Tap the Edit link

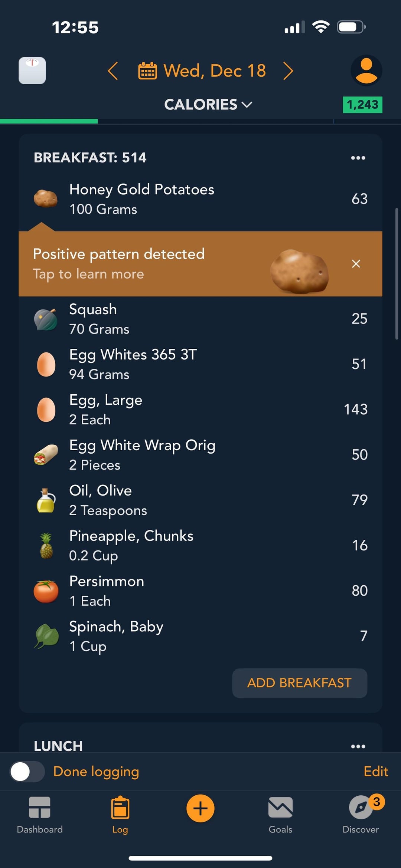tap(376, 771)
